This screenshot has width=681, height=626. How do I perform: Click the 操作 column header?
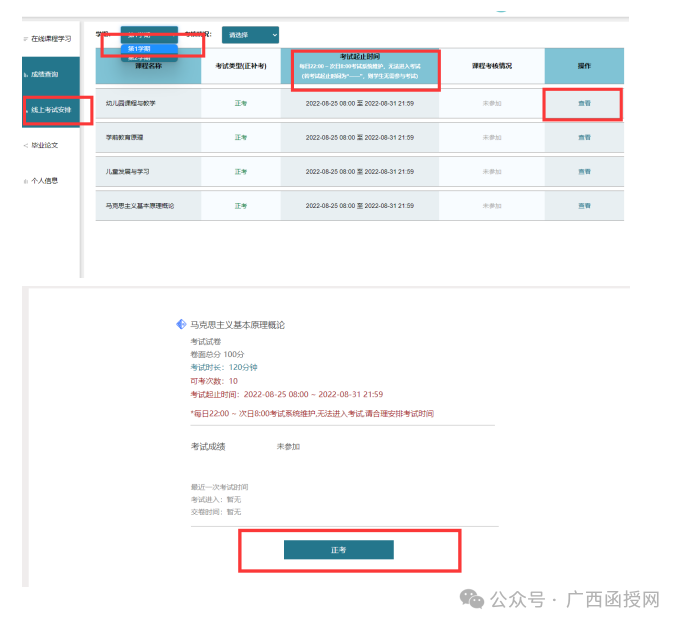pyautogui.click(x=584, y=66)
